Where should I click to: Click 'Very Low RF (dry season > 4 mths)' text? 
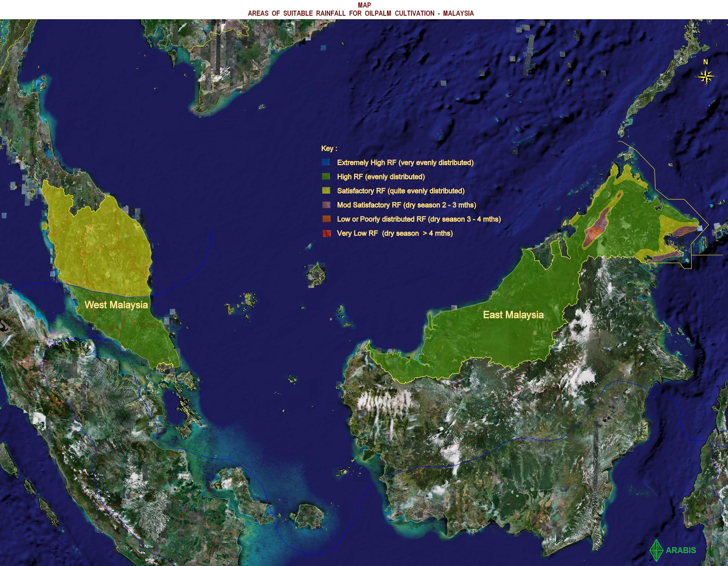tap(395, 233)
